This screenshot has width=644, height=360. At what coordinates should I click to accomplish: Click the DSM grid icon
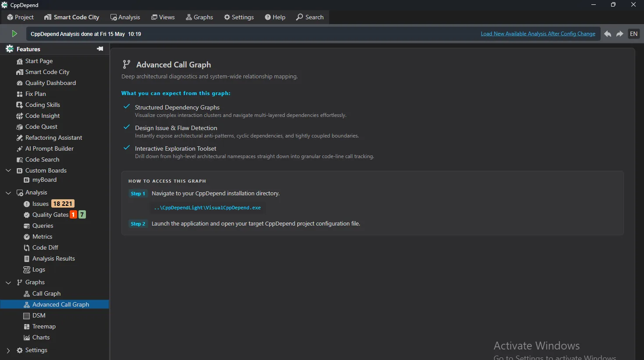coord(27,316)
